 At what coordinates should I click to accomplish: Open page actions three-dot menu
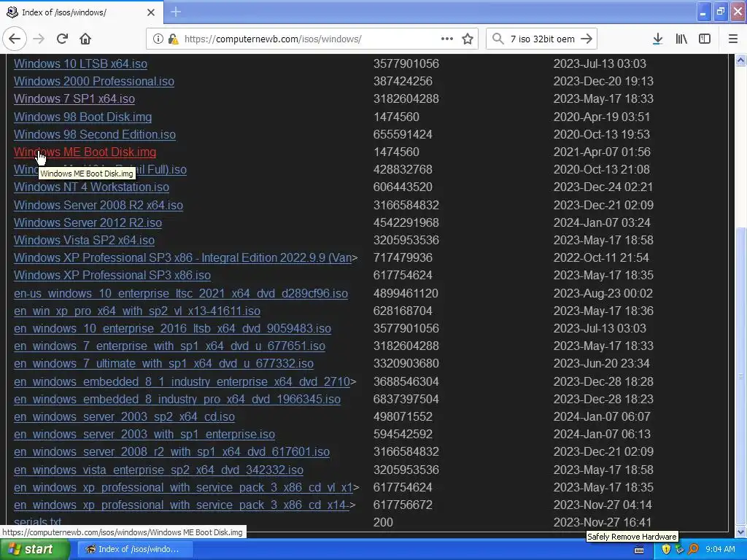[447, 39]
